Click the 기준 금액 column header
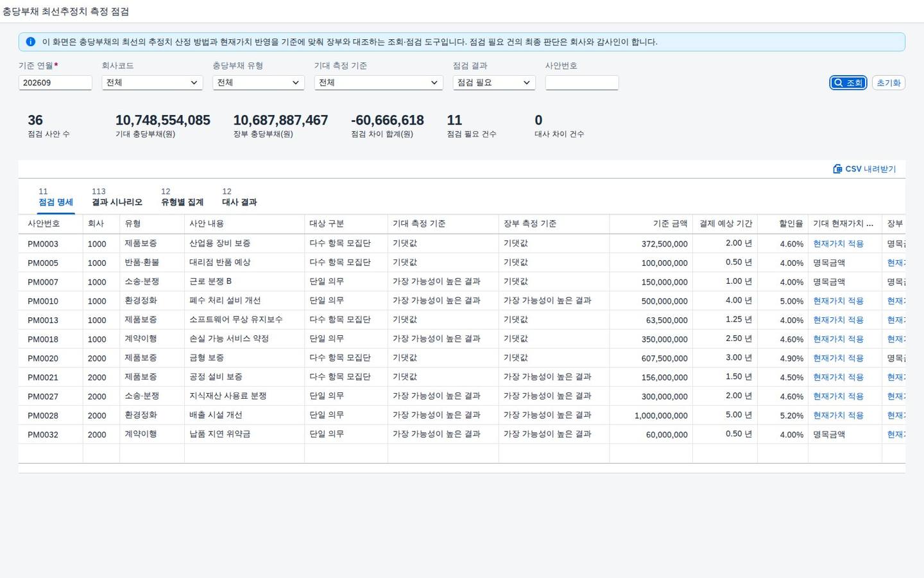Viewport: 924px width, 578px height. pos(651,224)
